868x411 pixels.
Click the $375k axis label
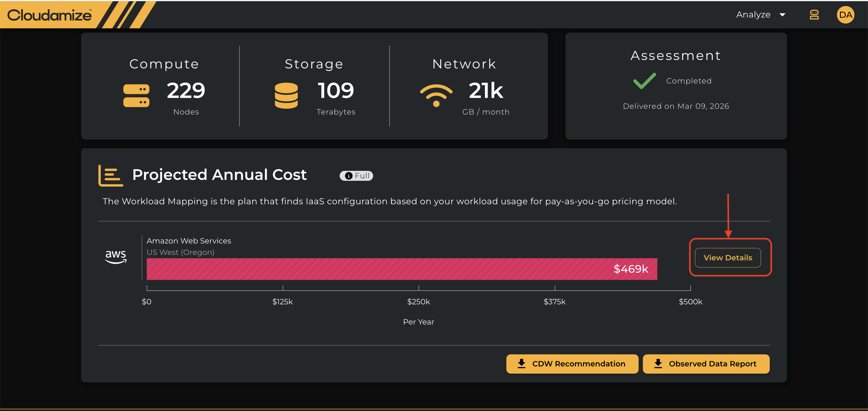[555, 302]
